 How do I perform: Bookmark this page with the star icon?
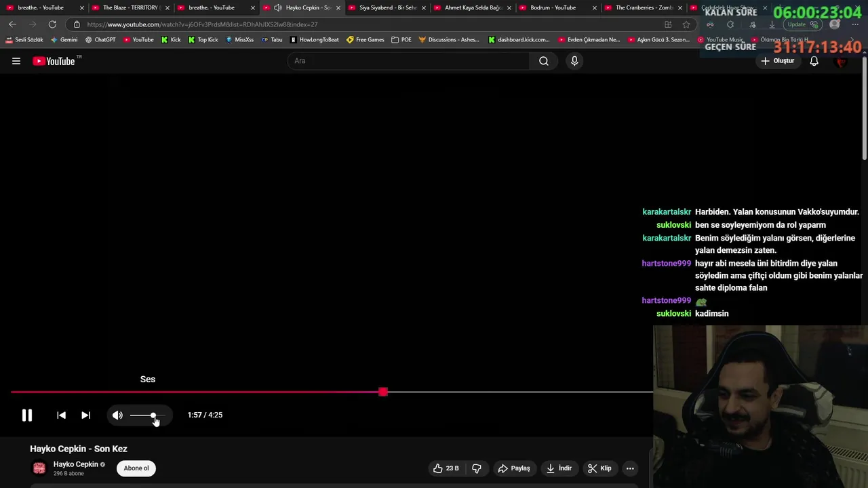point(686,24)
